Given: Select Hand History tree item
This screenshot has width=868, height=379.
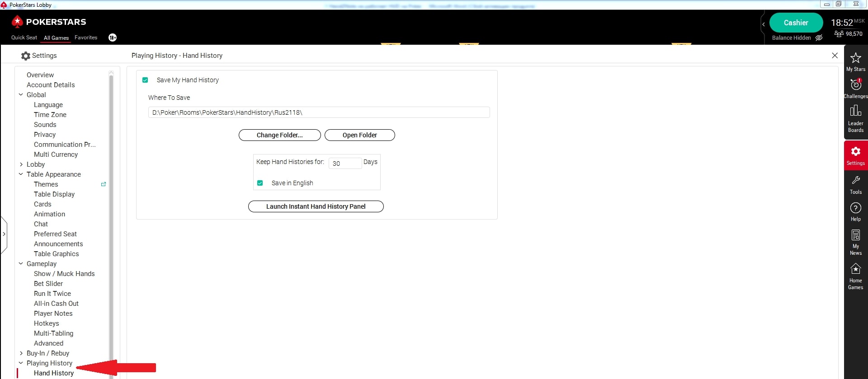Looking at the screenshot, I should coord(53,373).
